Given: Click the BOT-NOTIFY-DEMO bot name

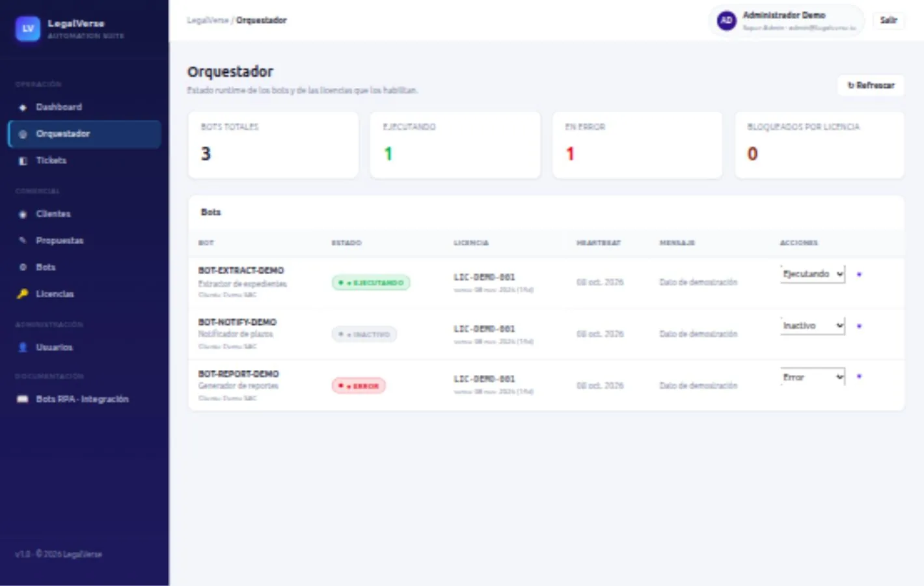Looking at the screenshot, I should pos(238,322).
